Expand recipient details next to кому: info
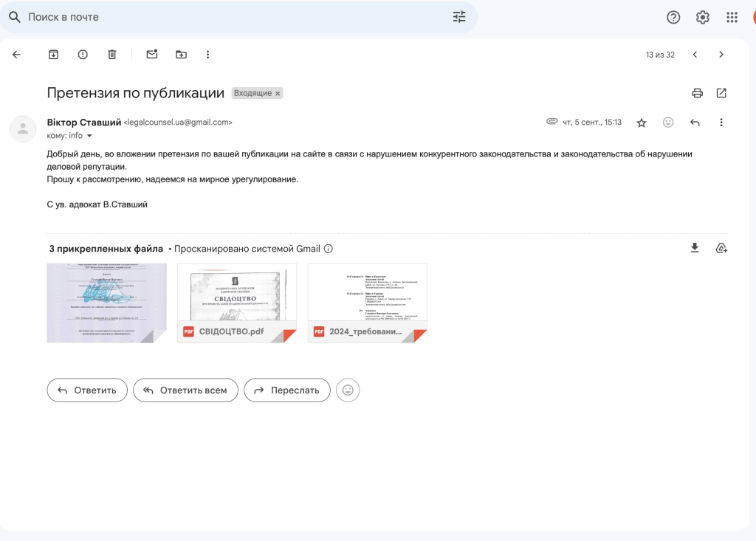The width and height of the screenshot is (756, 541). (x=89, y=136)
